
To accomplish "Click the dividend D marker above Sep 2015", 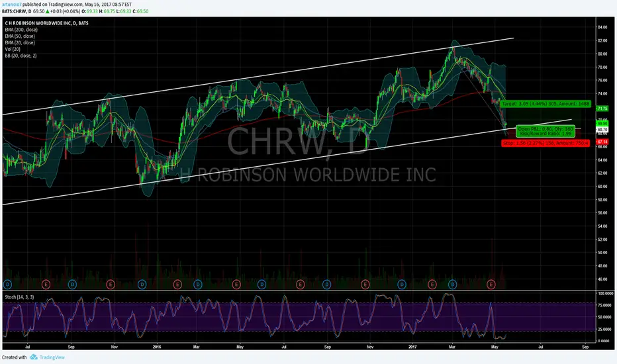I will 72,284.
